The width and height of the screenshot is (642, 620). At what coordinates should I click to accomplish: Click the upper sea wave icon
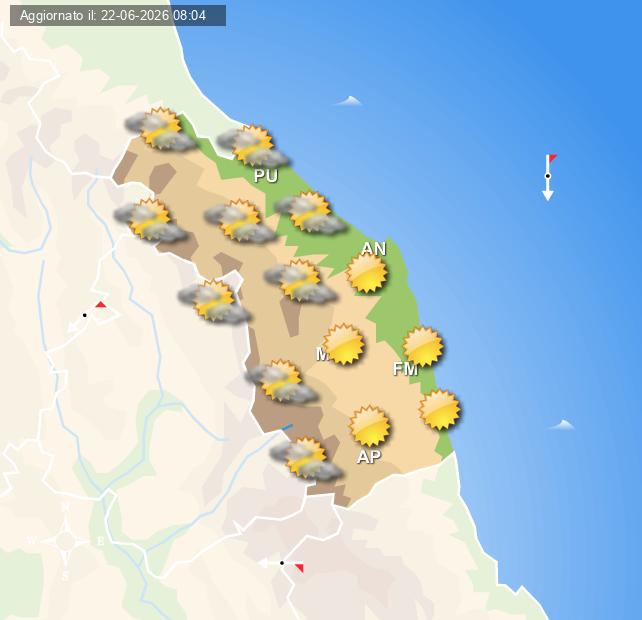[x=349, y=101]
